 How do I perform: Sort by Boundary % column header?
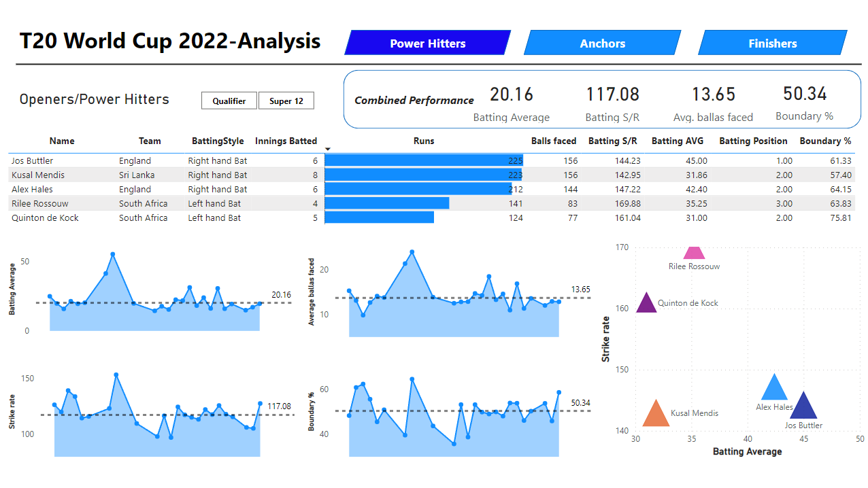[x=824, y=141]
